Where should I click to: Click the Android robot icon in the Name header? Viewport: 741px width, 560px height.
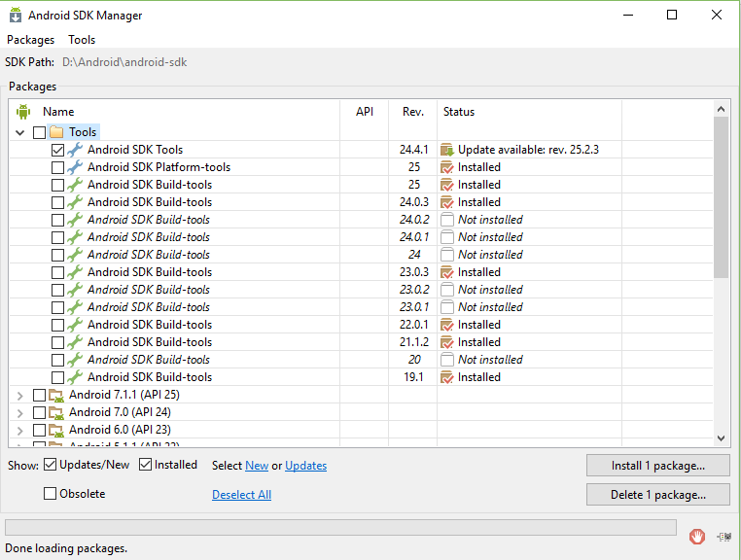[23, 112]
